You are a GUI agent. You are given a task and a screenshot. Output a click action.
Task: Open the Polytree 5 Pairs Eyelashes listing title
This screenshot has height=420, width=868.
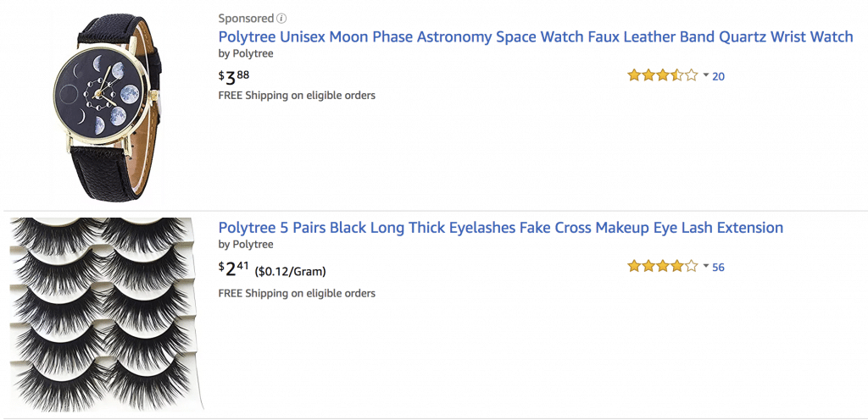pos(500,228)
